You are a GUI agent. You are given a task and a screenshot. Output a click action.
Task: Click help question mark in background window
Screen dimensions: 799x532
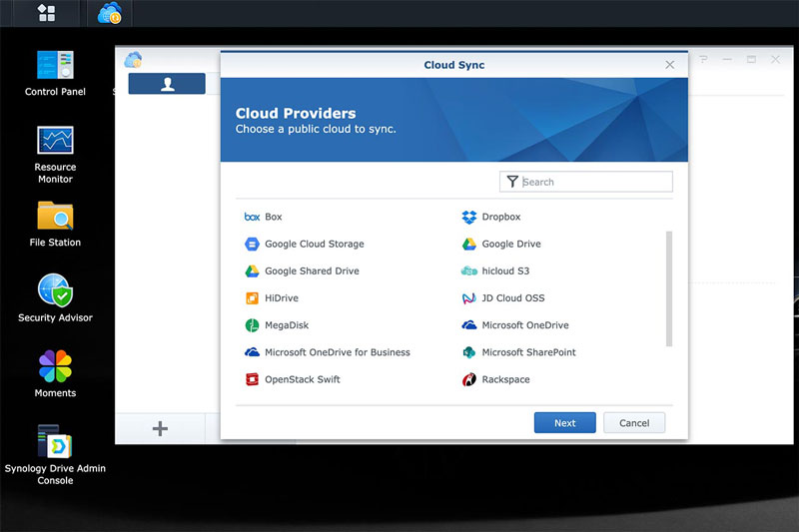point(703,60)
